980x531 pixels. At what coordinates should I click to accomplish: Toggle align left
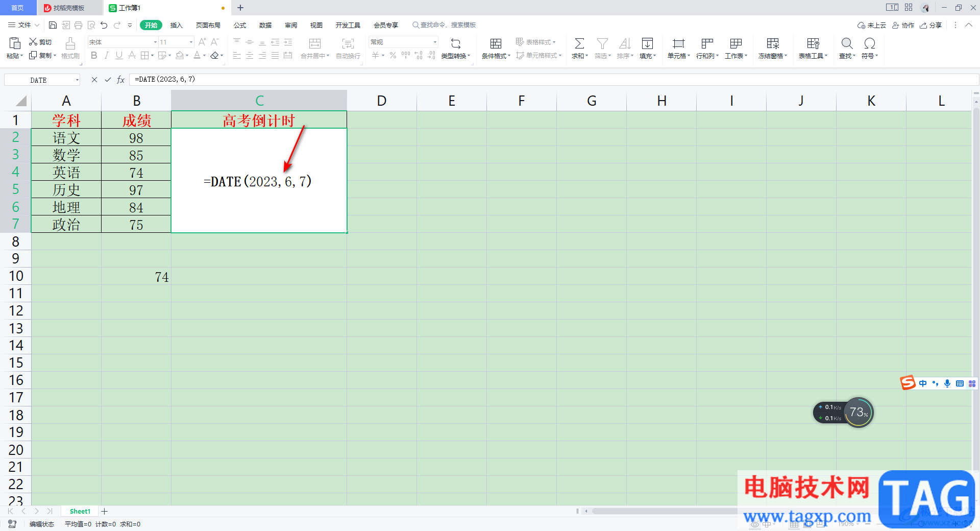tap(237, 55)
